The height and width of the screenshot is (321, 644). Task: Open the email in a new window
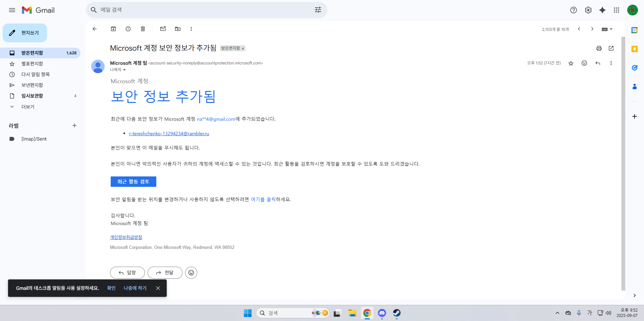click(x=611, y=48)
